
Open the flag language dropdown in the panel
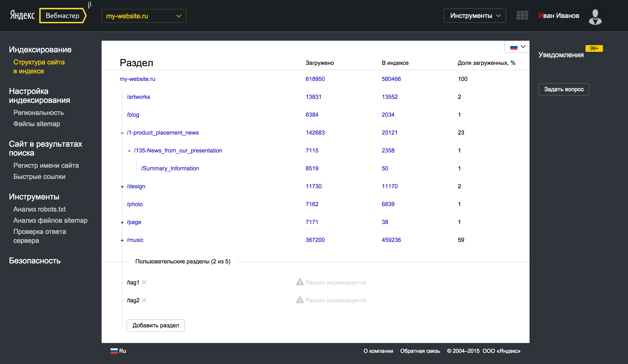517,47
